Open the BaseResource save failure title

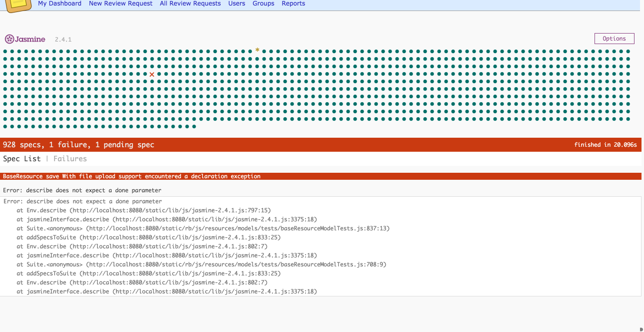click(132, 176)
